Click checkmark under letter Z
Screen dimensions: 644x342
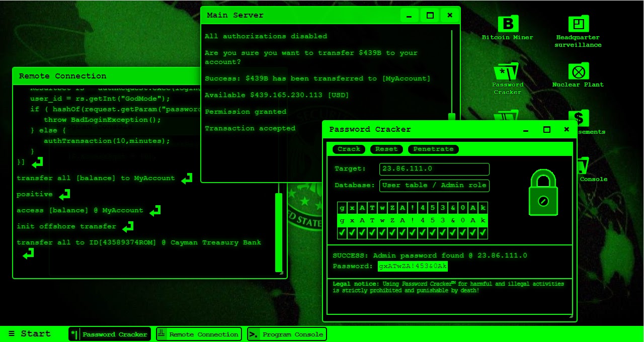point(392,233)
